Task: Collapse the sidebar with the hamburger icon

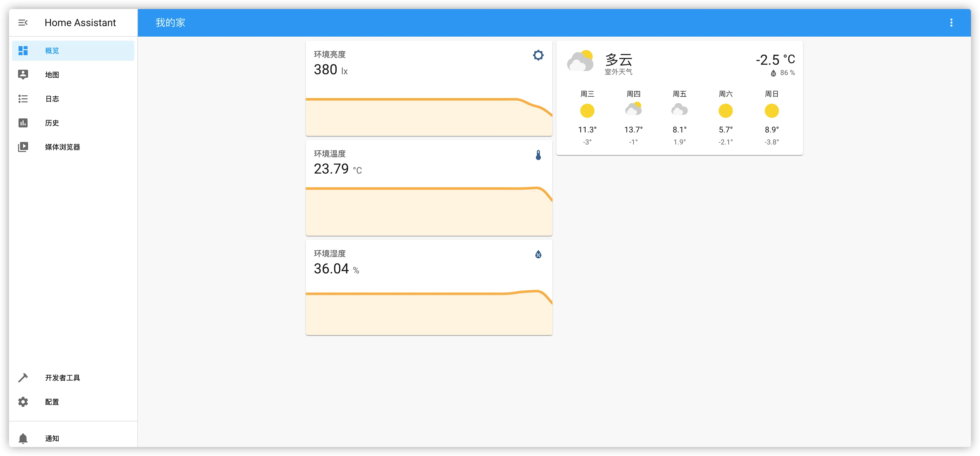Action: [x=23, y=23]
